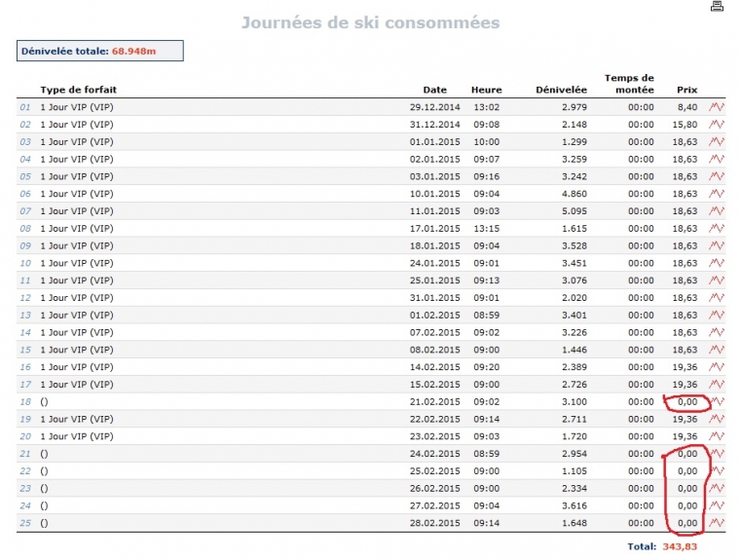Viewport: 740px width, 560px height.
Task: Click the Temps de montée column header
Action: [630, 84]
